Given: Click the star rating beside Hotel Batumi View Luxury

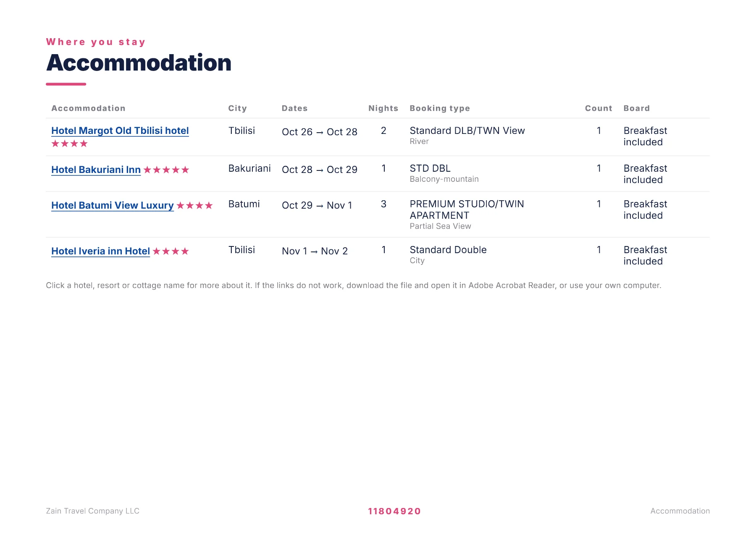Looking at the screenshot, I should [x=194, y=205].
